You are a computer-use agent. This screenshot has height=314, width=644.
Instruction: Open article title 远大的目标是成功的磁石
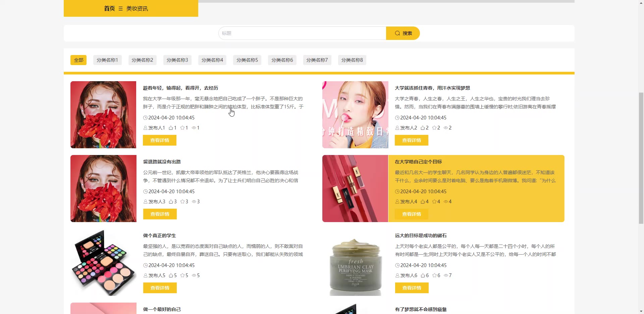pyautogui.click(x=421, y=235)
